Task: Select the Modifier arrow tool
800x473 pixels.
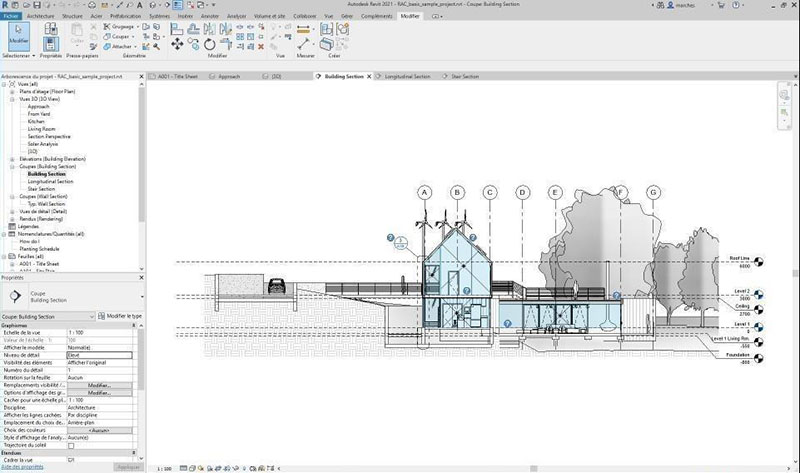Action: coord(19,36)
